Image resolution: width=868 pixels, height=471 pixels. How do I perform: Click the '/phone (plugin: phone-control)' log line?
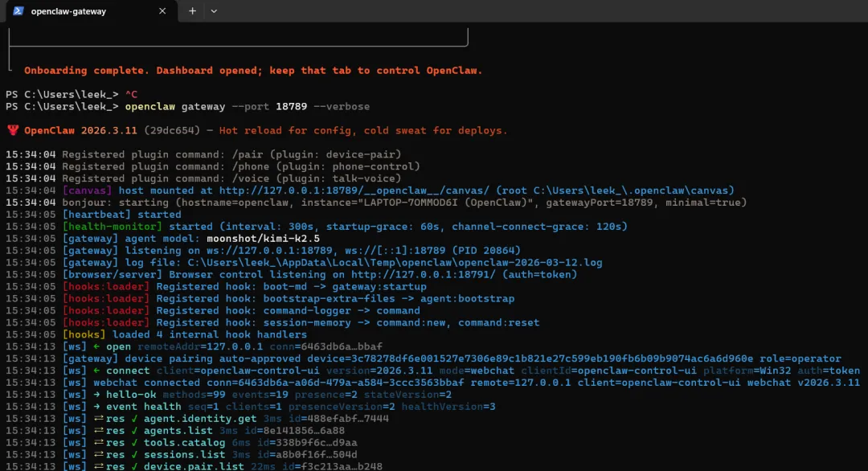pos(213,166)
